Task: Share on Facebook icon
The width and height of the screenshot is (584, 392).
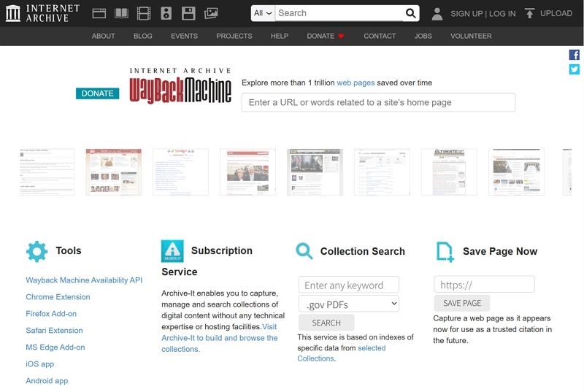Action: click(x=574, y=55)
